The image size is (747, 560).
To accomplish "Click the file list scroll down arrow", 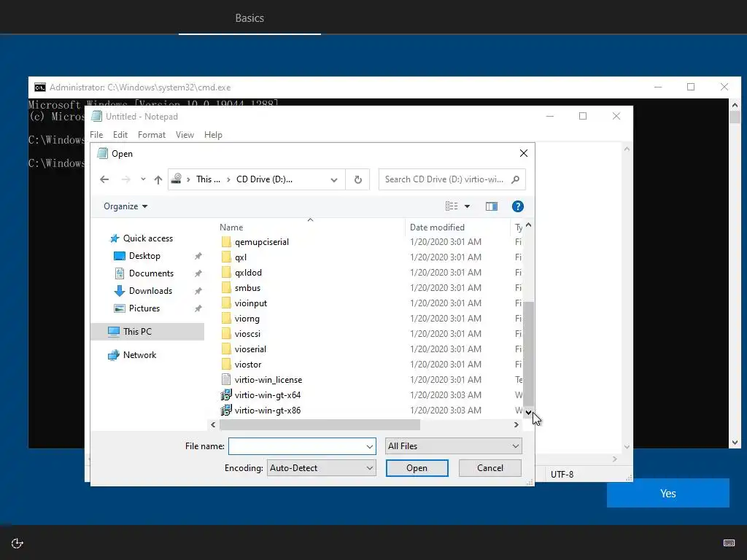I will tap(528, 413).
